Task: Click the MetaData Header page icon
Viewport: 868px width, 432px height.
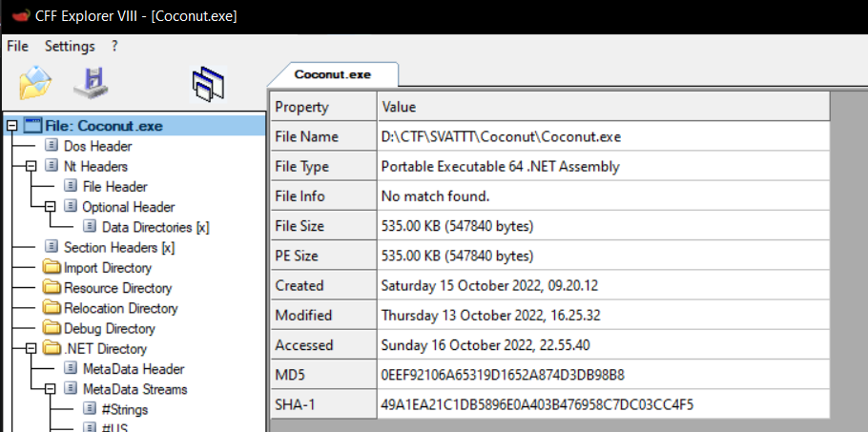Action: pyautogui.click(x=71, y=368)
